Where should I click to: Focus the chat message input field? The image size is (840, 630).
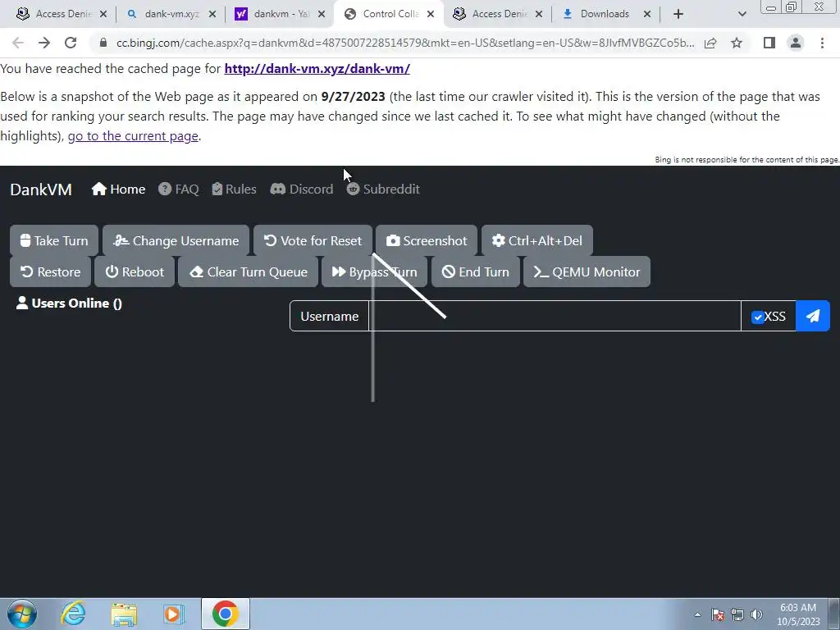pyautogui.click(x=555, y=316)
